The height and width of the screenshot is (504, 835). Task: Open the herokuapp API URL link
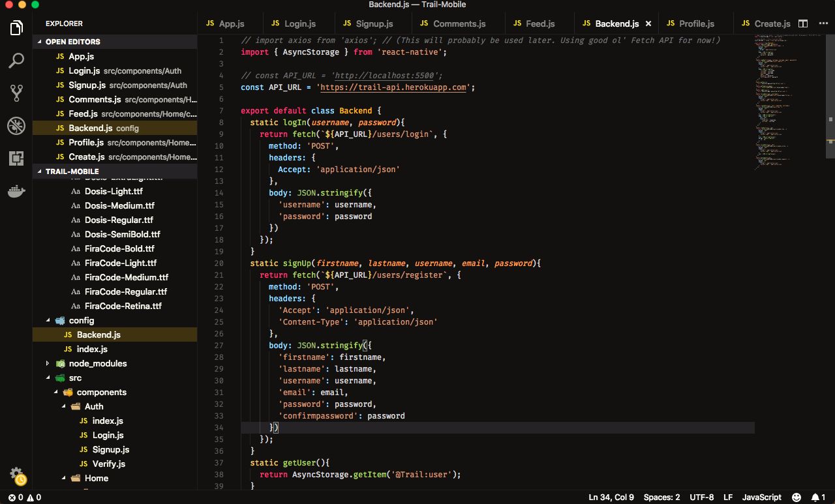pyautogui.click(x=393, y=87)
